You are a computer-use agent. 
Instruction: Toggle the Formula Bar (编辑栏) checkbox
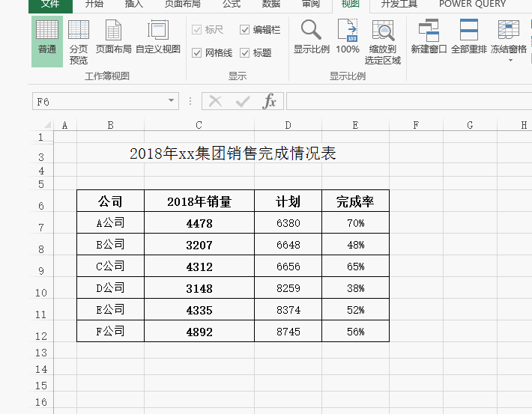click(244, 30)
